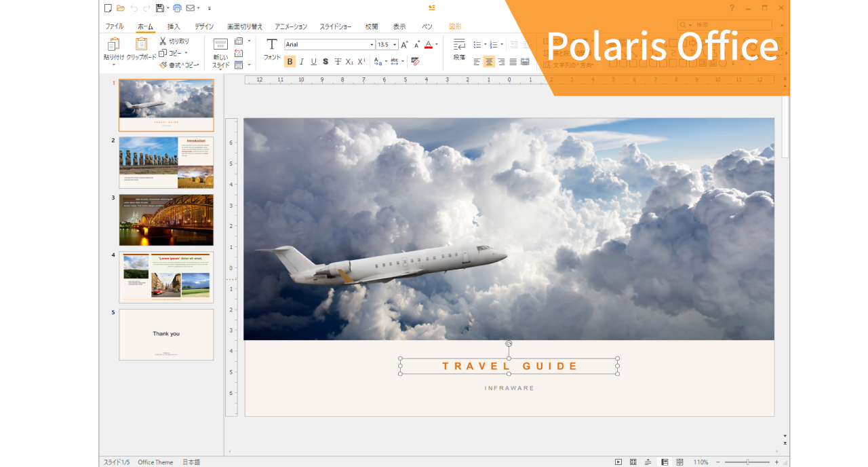Insert a new slide with 新しいスライド icon
The width and height of the screenshot is (868, 467).
[220, 45]
